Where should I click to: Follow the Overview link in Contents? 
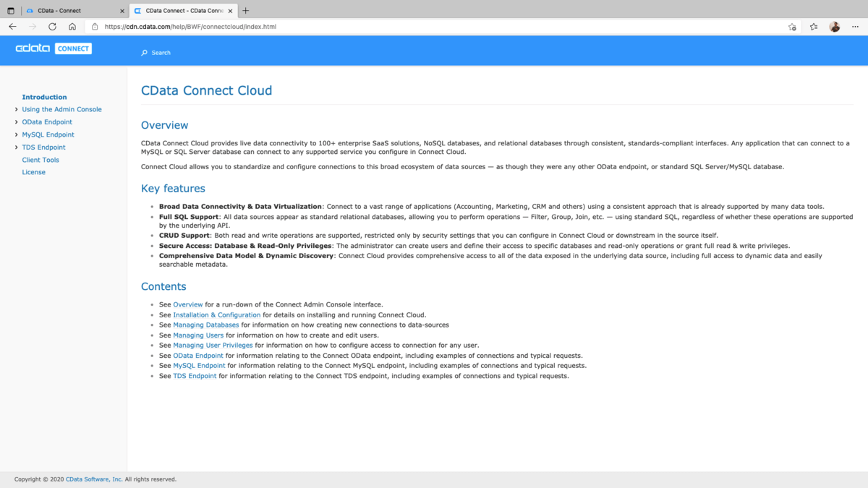188,304
